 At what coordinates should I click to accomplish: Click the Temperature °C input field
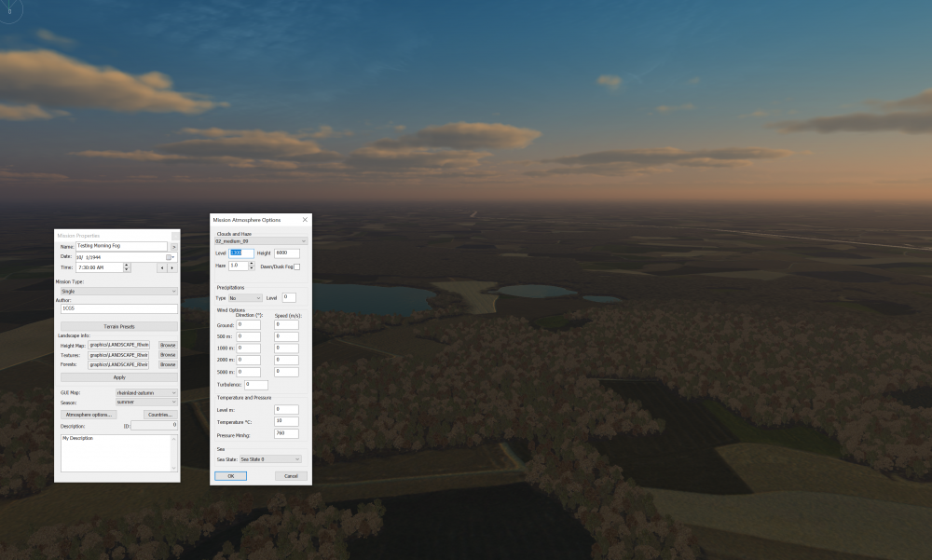(286, 421)
